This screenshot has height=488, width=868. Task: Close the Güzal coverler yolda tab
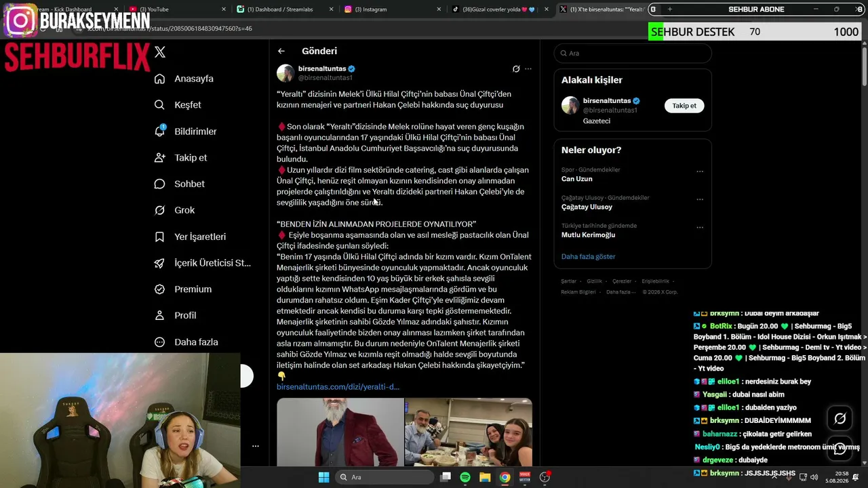546,9
